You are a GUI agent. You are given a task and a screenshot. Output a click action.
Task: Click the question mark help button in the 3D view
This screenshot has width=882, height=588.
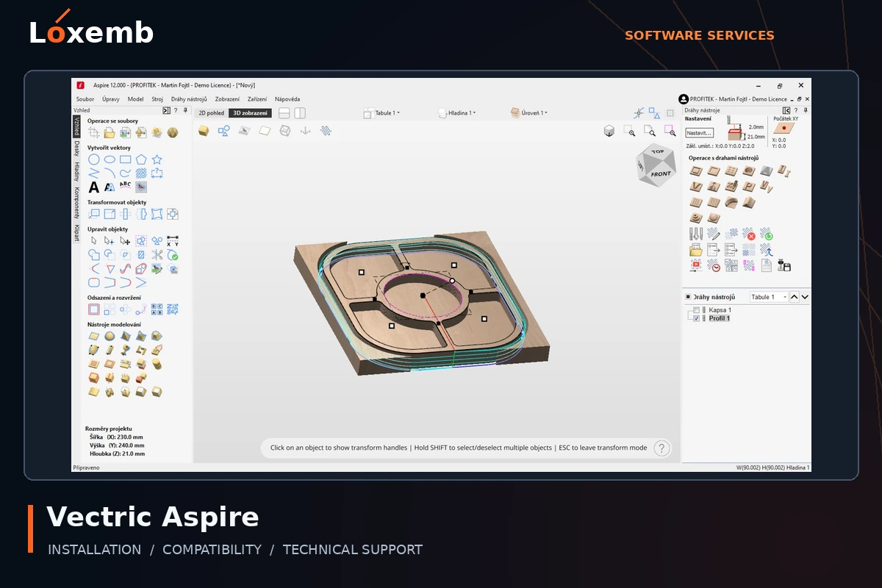[x=661, y=448]
